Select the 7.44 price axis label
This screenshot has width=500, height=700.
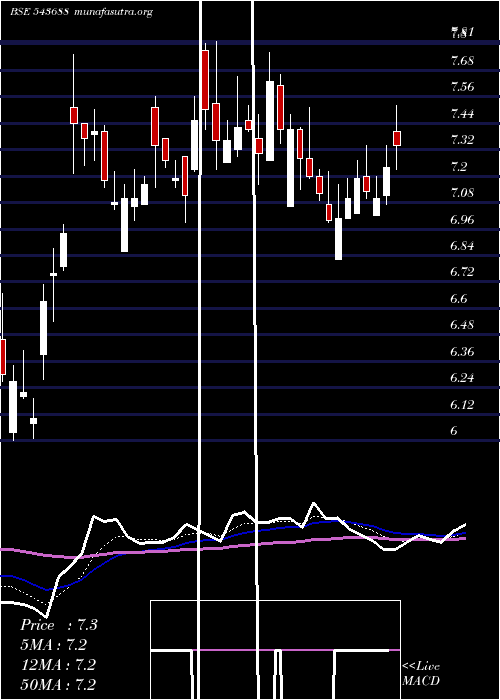462,114
